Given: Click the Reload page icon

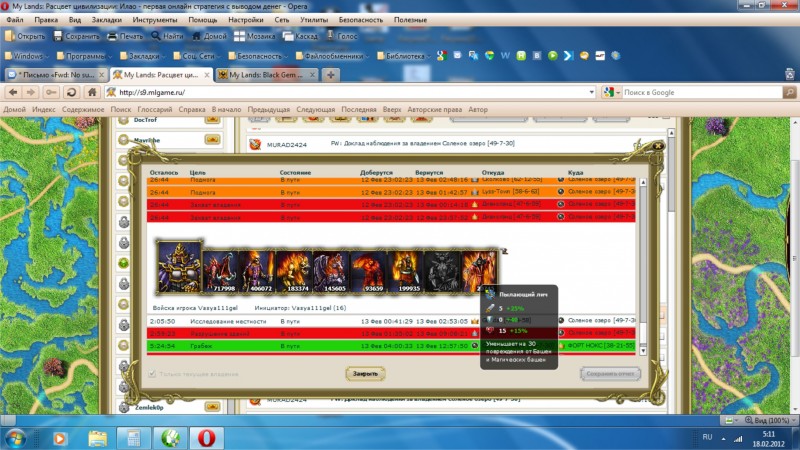Looking at the screenshot, I should click(x=71, y=92).
